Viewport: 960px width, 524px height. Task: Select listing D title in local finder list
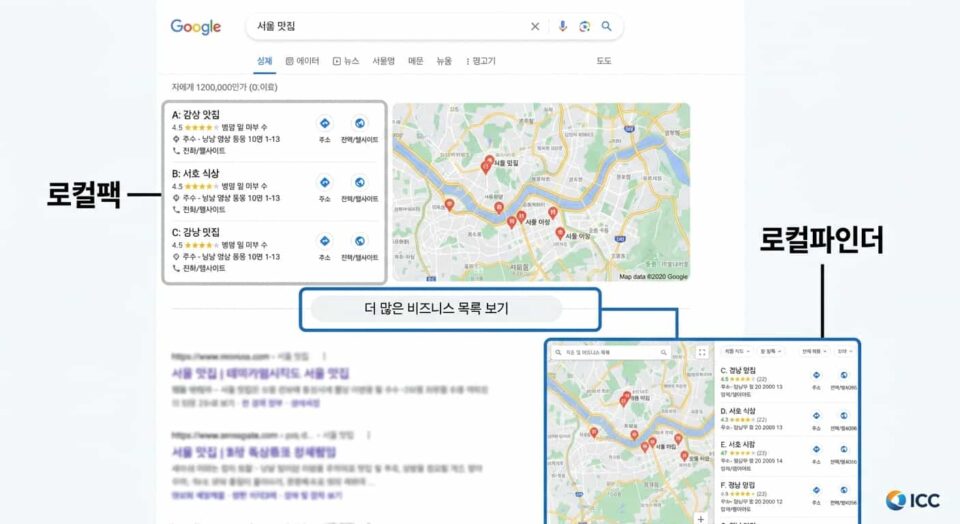[738, 411]
